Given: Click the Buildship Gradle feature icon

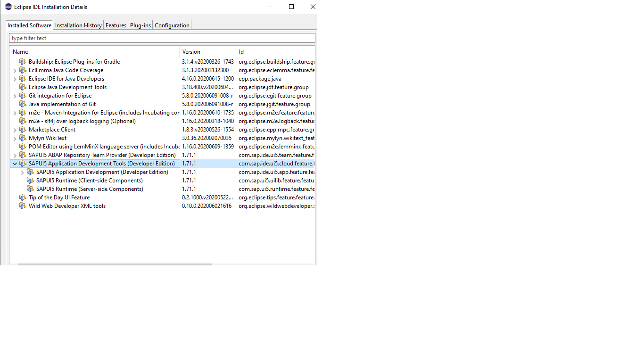Looking at the screenshot, I should click(23, 62).
